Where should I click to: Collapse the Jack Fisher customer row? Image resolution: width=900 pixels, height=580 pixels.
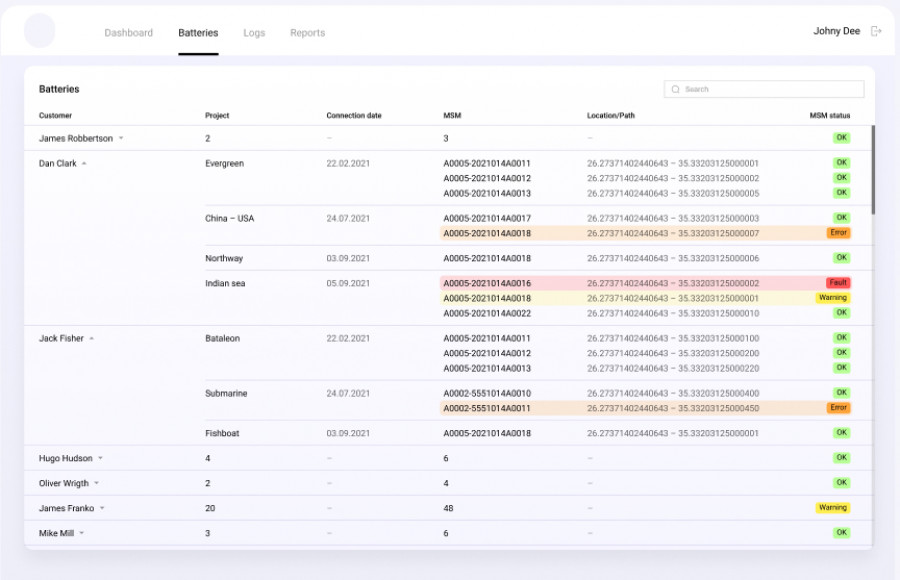(x=91, y=339)
